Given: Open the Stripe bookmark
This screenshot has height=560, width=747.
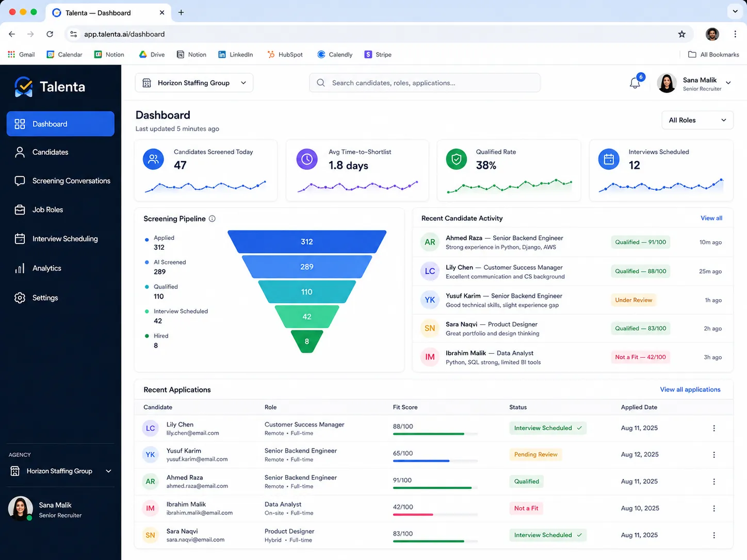Looking at the screenshot, I should (378, 55).
